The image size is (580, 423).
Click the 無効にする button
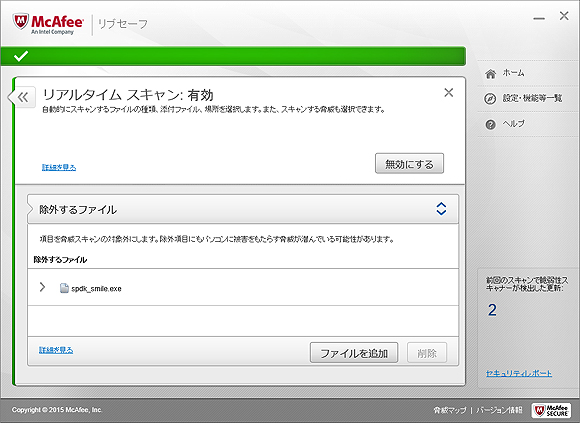(x=409, y=163)
